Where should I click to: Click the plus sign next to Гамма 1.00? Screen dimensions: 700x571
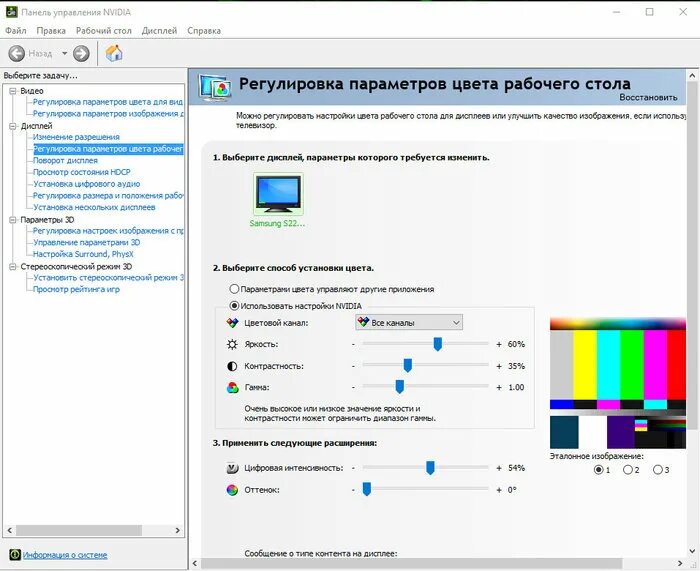point(499,388)
